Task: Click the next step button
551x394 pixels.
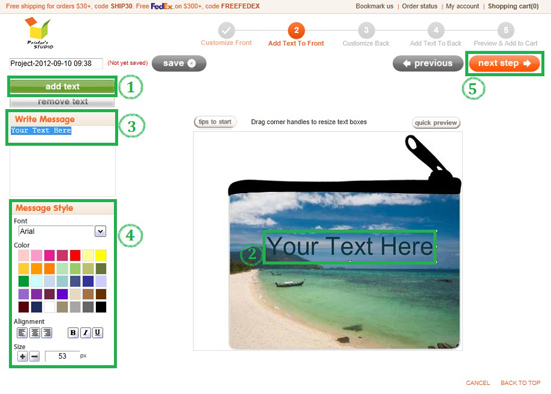Action: pos(504,63)
